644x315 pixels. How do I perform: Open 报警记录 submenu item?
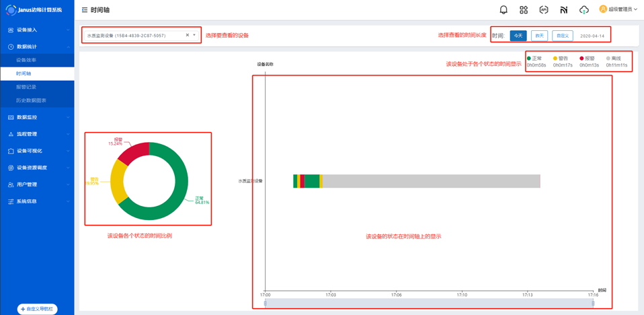[x=27, y=87]
